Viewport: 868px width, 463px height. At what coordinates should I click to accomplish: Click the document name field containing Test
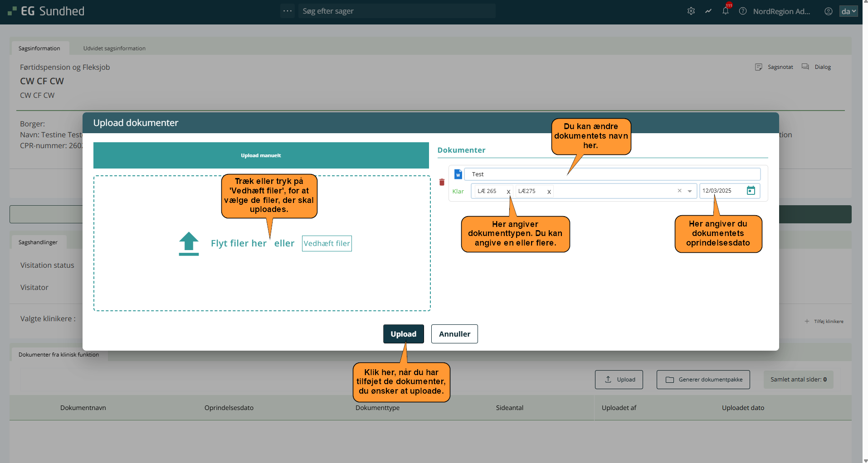pos(612,174)
